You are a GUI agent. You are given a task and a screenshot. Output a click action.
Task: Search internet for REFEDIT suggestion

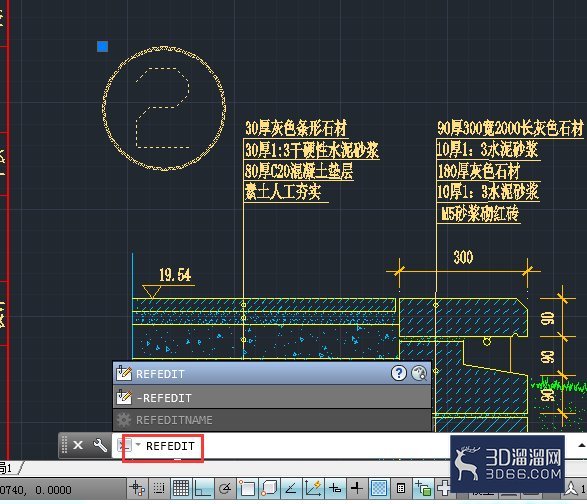pyautogui.click(x=419, y=373)
